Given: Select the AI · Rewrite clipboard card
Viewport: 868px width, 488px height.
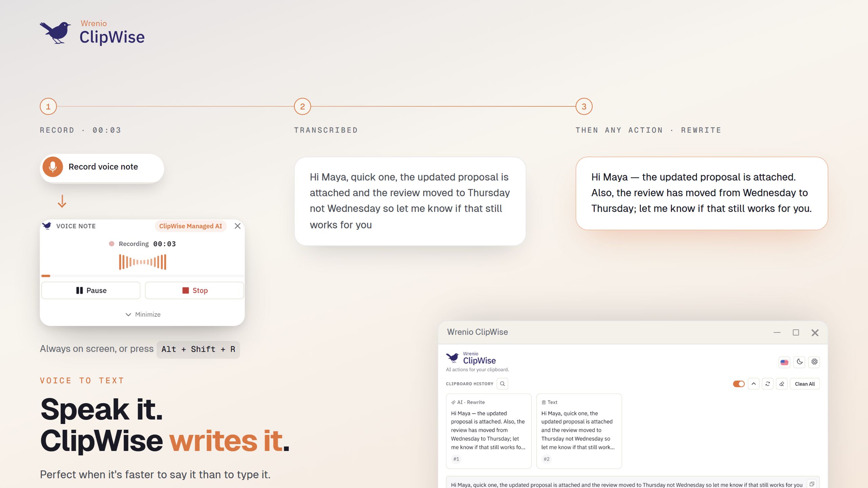Looking at the screenshot, I should point(489,431).
